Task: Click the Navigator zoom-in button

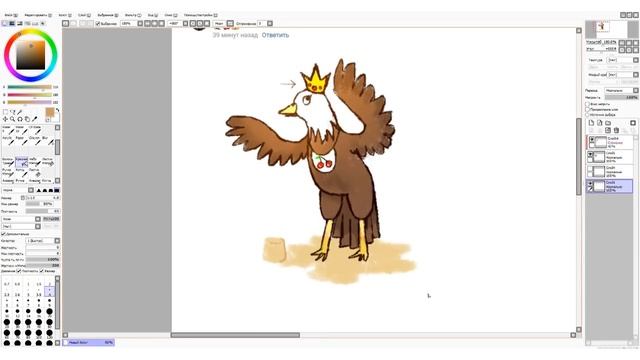Action: (629, 43)
